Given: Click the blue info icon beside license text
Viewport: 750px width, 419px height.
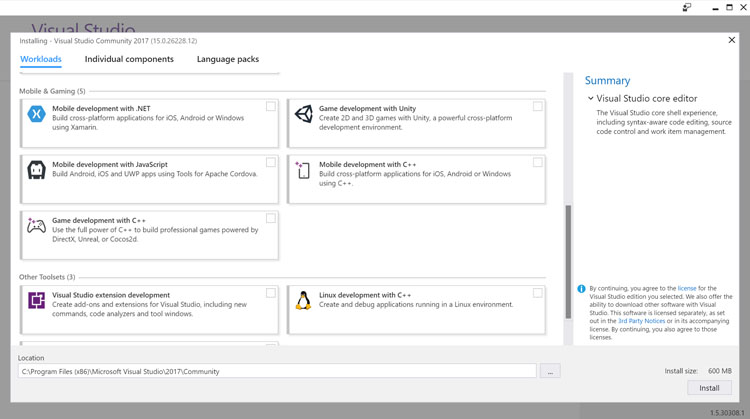Looking at the screenshot, I should 581,288.
